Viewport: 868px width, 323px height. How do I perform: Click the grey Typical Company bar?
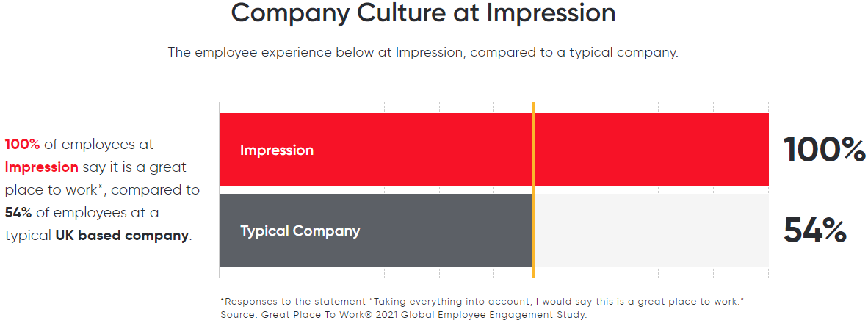376,231
